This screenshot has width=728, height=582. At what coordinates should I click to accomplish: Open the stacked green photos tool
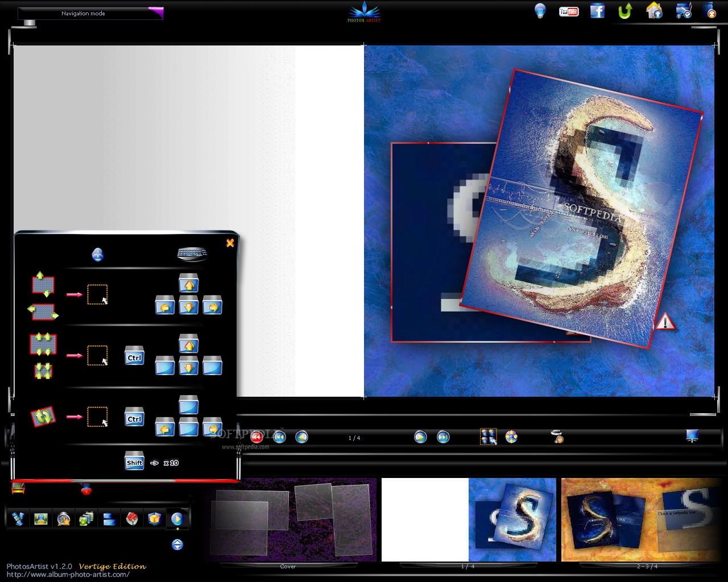coord(86,518)
